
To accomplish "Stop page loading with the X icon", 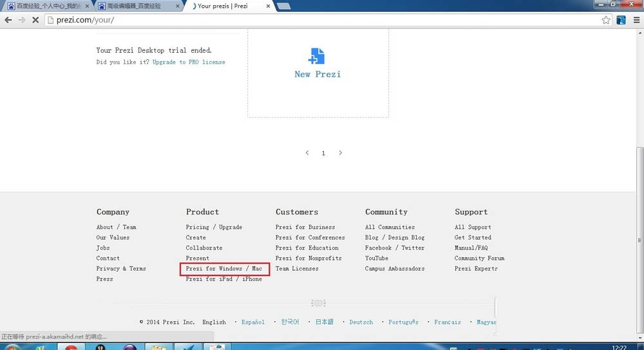I will pos(35,20).
